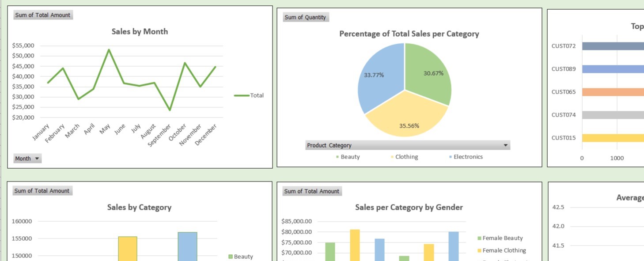The height and width of the screenshot is (261, 644).
Task: Click the $75,000.00 axis label
Action: point(296,242)
